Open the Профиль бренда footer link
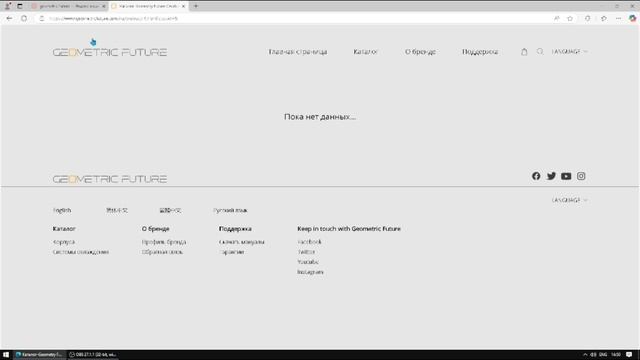The width and height of the screenshot is (640, 360). pyautogui.click(x=164, y=242)
